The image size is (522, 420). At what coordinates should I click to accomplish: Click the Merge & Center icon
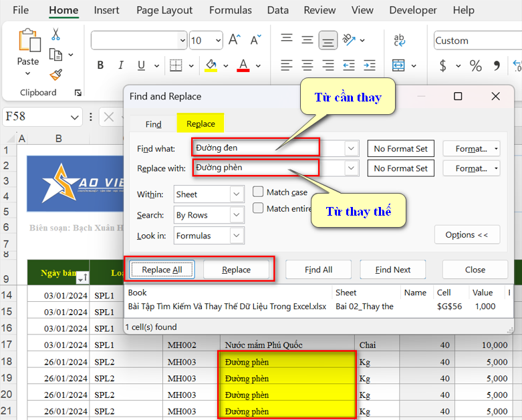[x=398, y=65]
